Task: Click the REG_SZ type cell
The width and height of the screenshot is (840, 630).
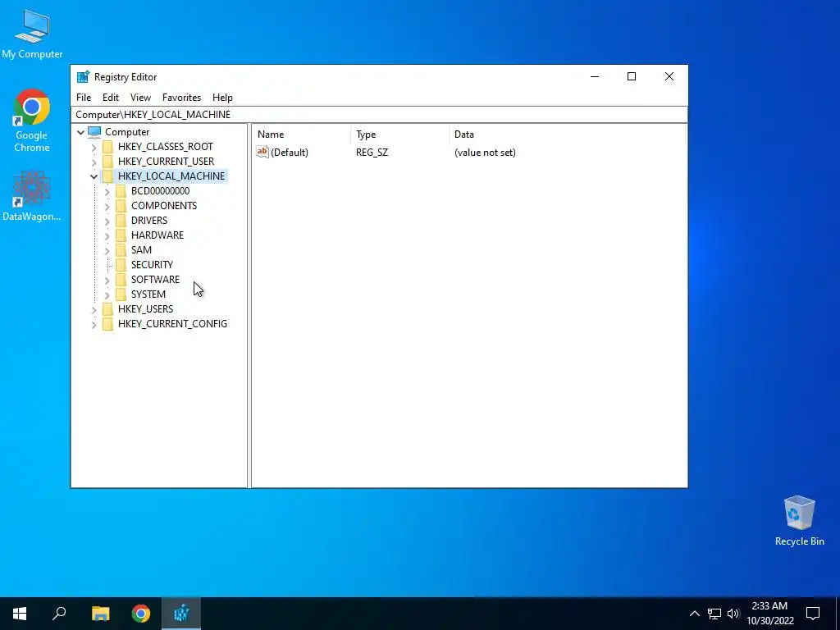Action: pyautogui.click(x=372, y=152)
